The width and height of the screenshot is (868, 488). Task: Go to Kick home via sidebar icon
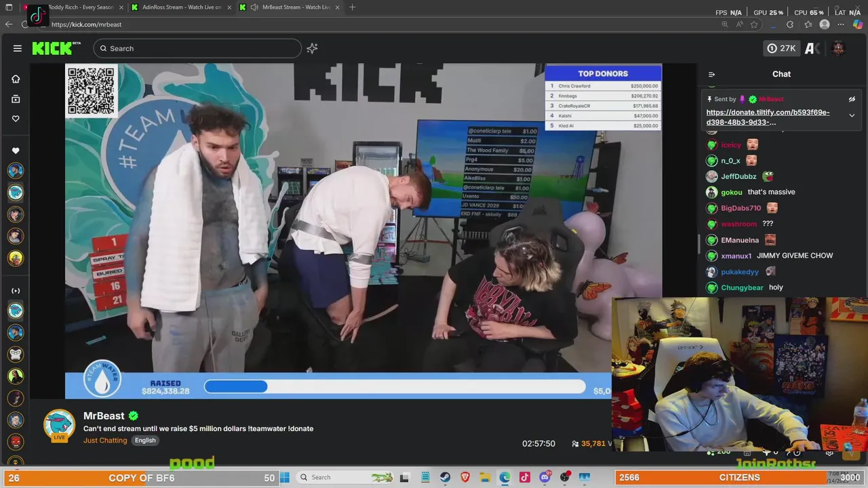tap(16, 79)
